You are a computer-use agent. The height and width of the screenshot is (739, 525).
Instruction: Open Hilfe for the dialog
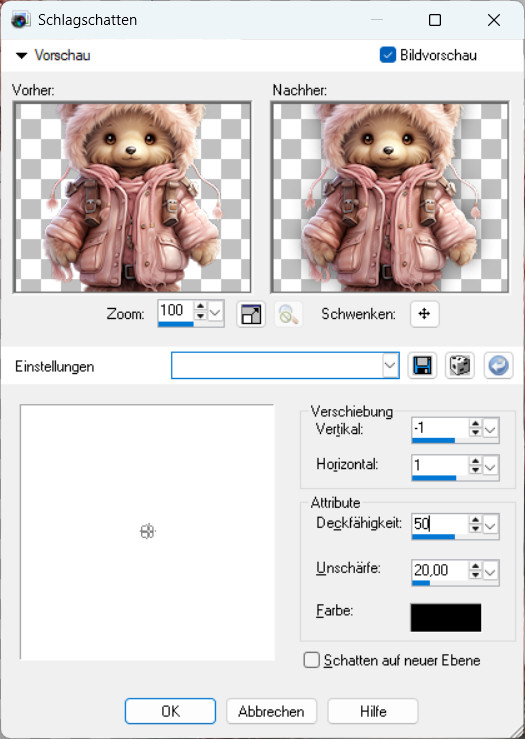point(373,711)
